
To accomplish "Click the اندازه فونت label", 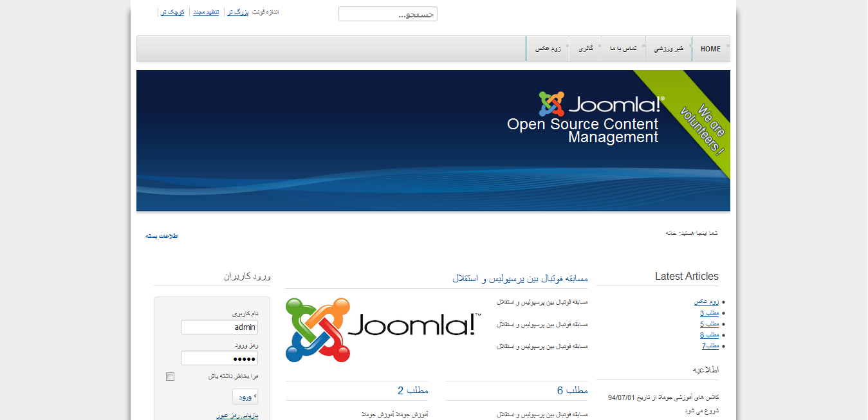I will click(x=266, y=12).
